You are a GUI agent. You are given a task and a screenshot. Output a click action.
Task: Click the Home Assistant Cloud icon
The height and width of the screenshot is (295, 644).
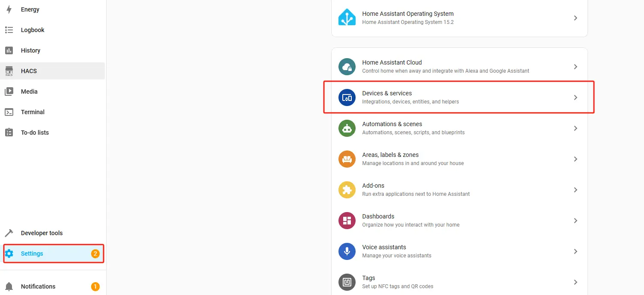click(347, 67)
